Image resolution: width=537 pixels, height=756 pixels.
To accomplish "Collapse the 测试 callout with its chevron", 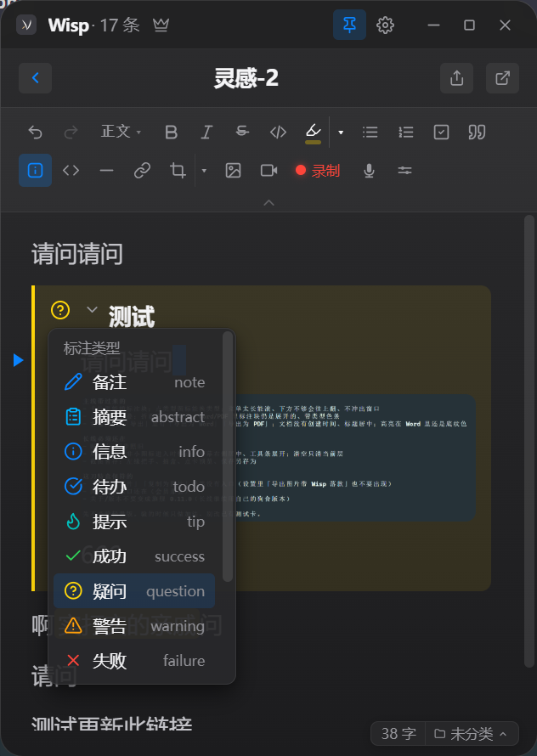I will (92, 309).
